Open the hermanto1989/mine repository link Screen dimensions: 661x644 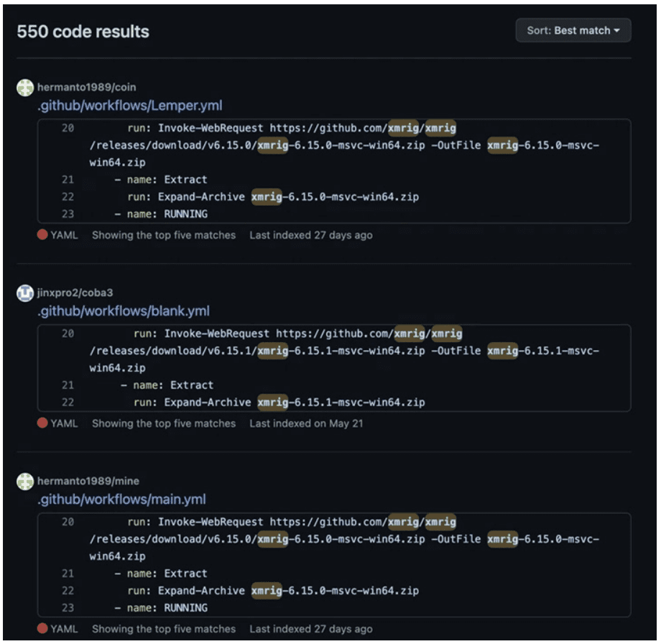click(x=87, y=482)
